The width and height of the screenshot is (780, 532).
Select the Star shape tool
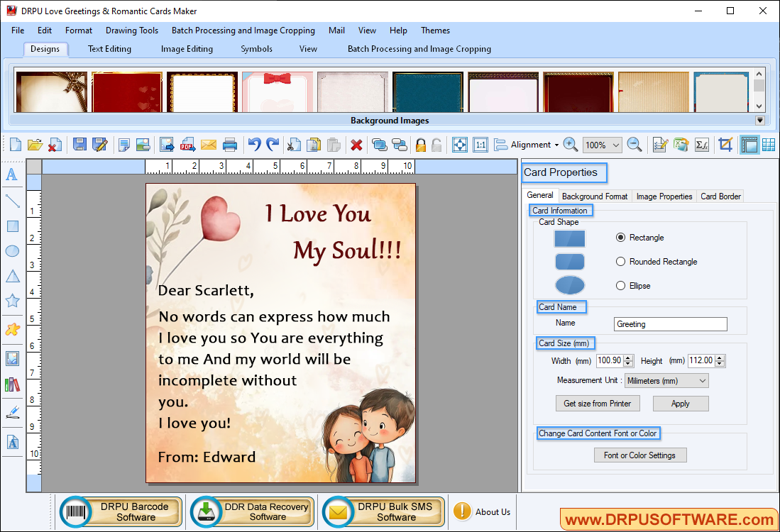pyautogui.click(x=11, y=301)
